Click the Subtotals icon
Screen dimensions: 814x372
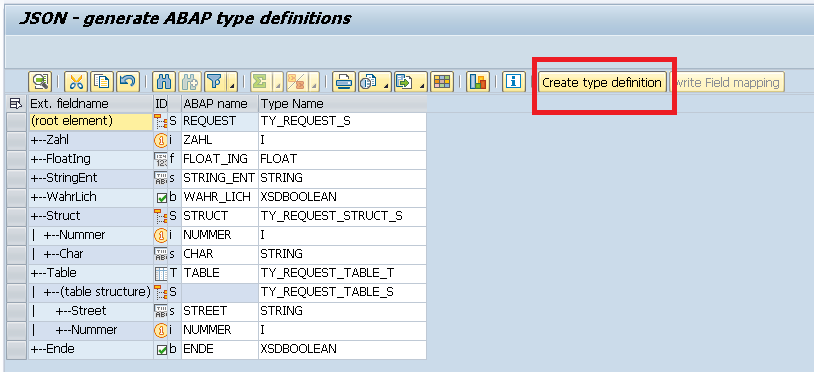297,82
